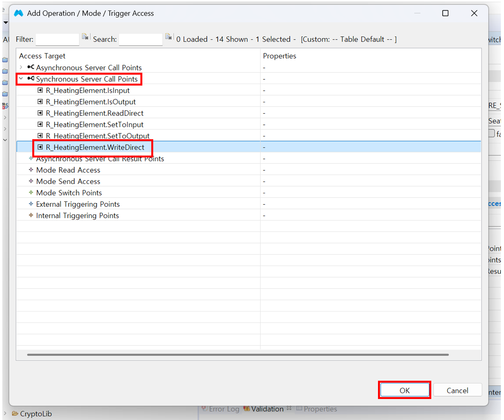The width and height of the screenshot is (504, 420).
Task: Click the icon beside R_HeatingElement.IsInput
Action: click(x=40, y=90)
